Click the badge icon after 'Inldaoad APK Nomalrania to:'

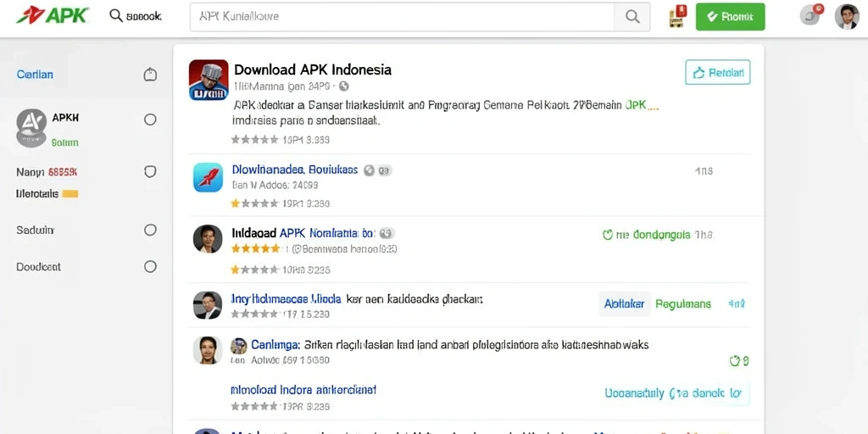(x=387, y=233)
